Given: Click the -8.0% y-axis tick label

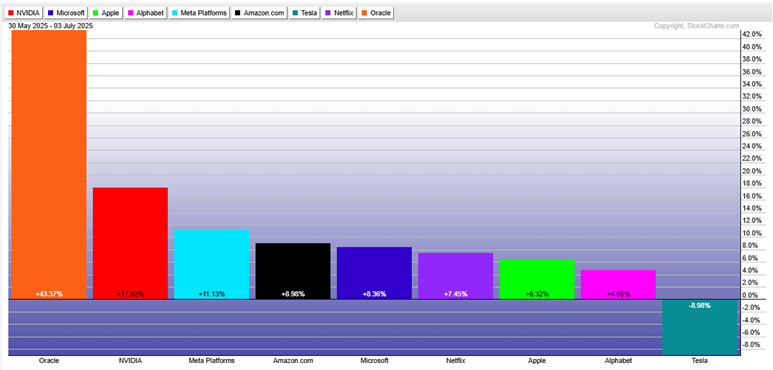Looking at the screenshot, I should (752, 345).
